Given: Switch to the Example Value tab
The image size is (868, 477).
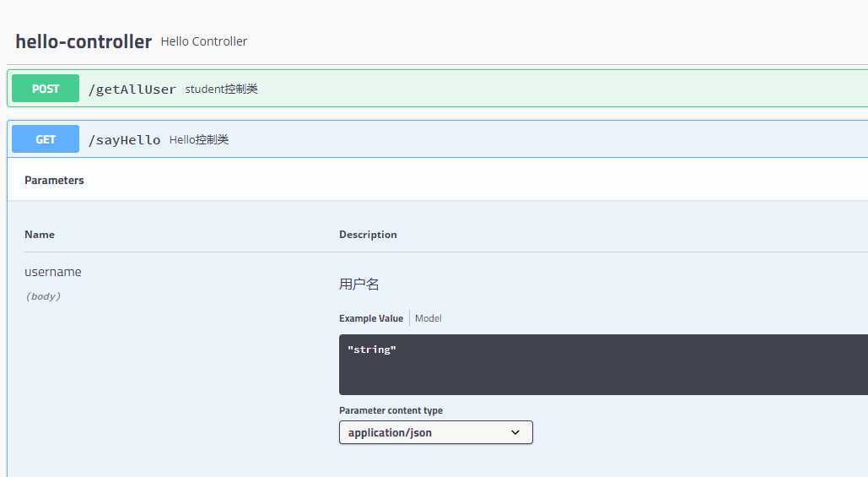Looking at the screenshot, I should (371, 318).
